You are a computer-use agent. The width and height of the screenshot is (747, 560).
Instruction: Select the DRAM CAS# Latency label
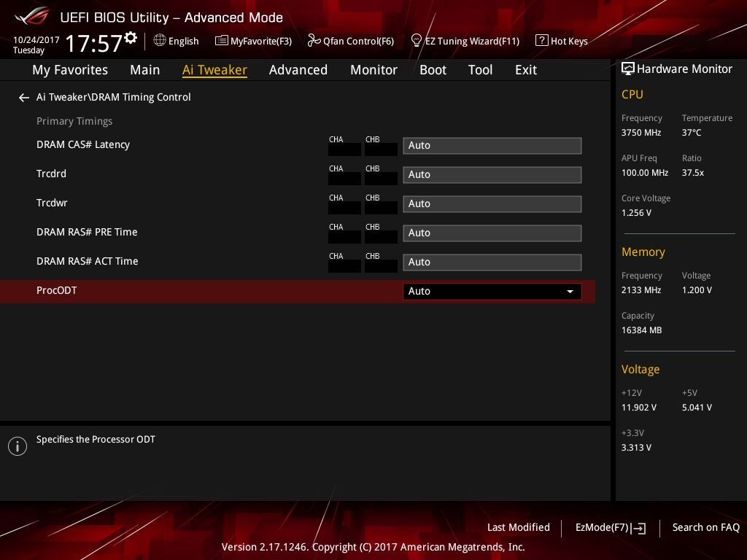(83, 145)
